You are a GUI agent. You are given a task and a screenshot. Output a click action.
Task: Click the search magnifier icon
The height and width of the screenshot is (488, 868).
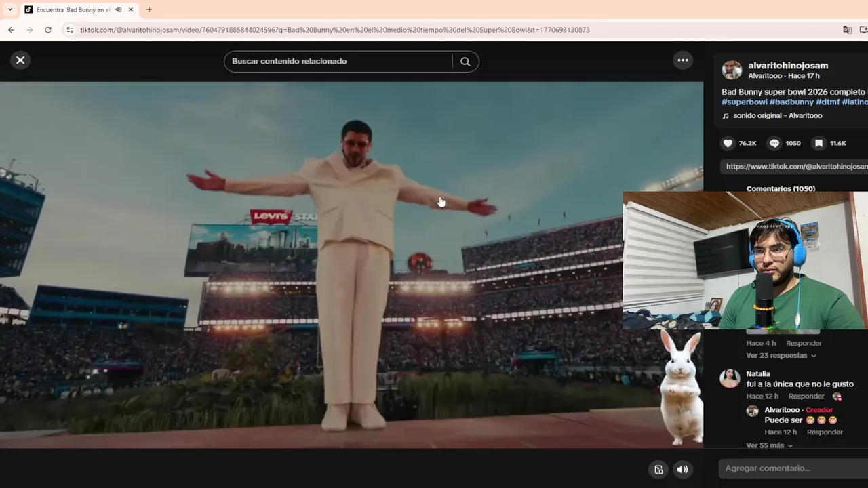pyautogui.click(x=465, y=61)
